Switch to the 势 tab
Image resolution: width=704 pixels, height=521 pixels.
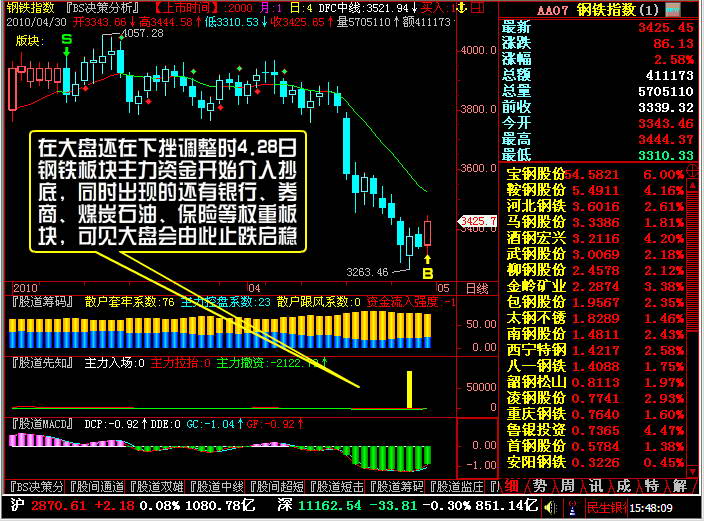540,486
